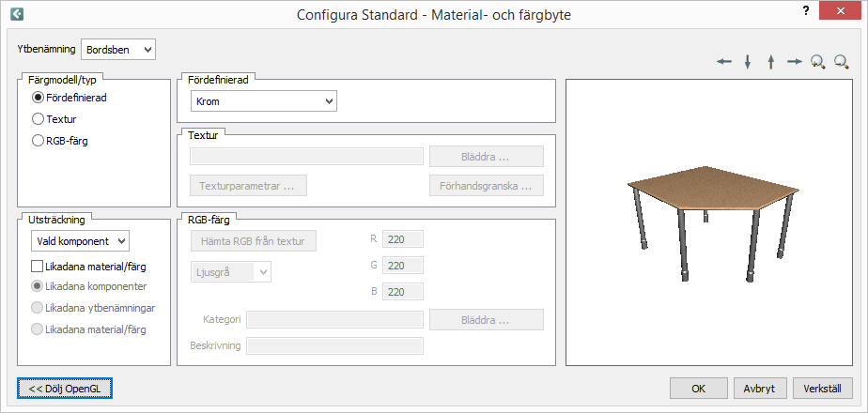The width and height of the screenshot is (868, 413).
Task: Choose the RGB-färg color model option
Action: (39, 142)
